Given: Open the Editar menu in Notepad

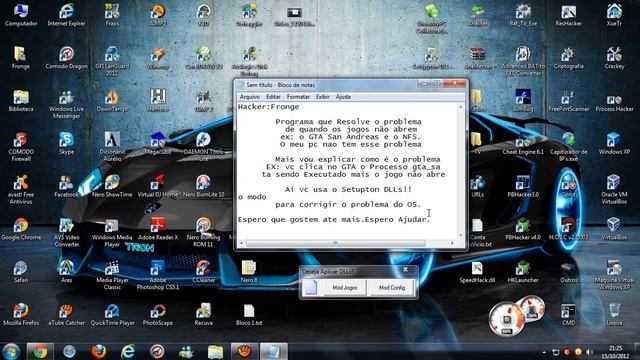Looking at the screenshot, I should click(x=273, y=97).
